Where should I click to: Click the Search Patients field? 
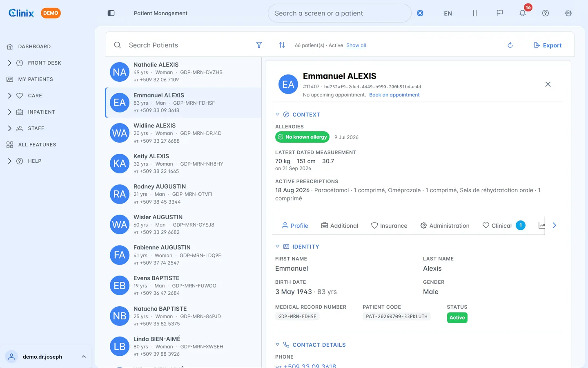(188, 45)
